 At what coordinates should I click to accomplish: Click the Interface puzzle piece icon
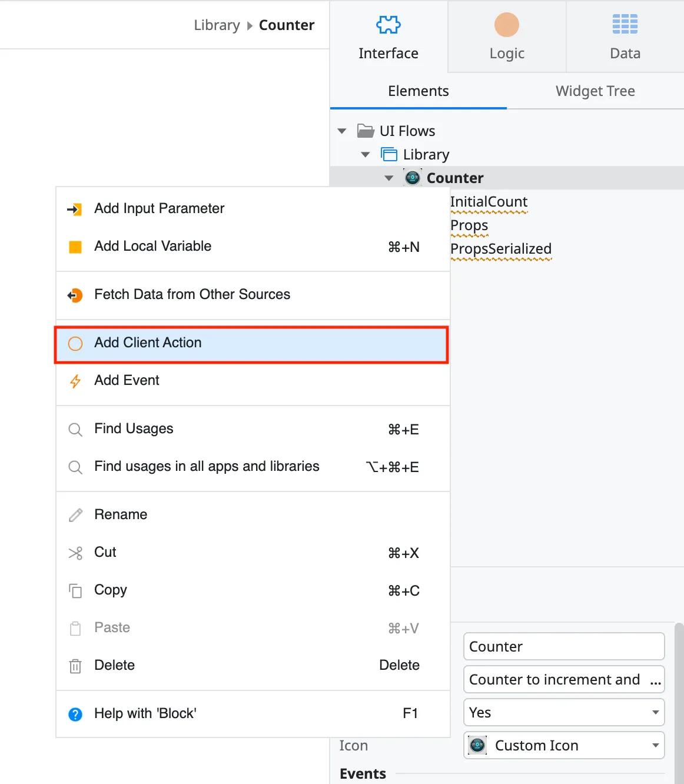389,24
